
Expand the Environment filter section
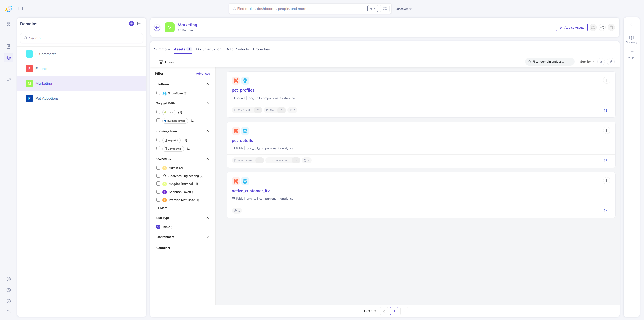207,237
